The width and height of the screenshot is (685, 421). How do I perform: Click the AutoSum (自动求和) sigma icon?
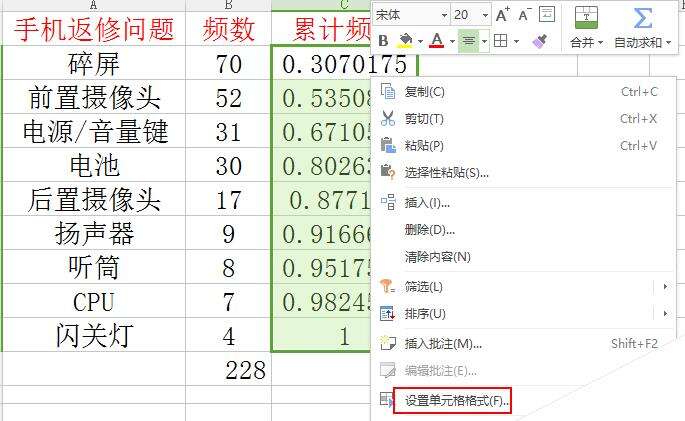(642, 17)
